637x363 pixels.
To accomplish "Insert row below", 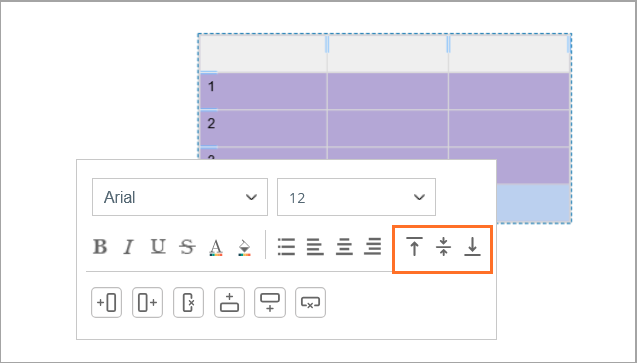I will click(270, 302).
